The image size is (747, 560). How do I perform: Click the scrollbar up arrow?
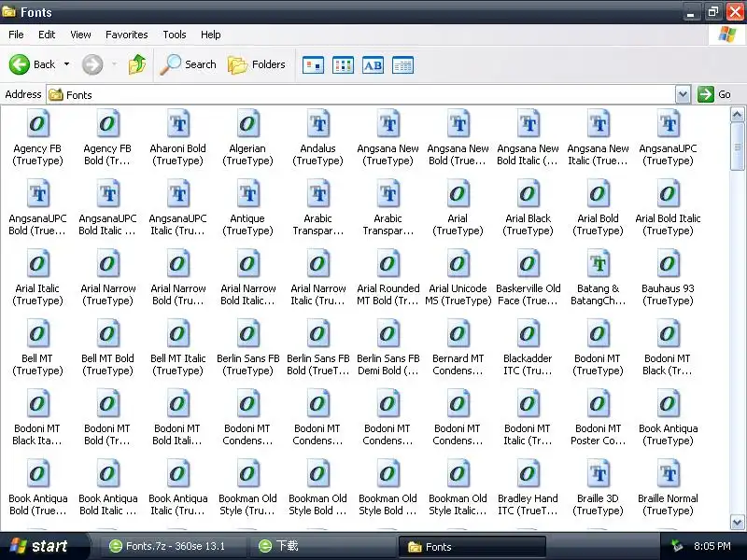(x=737, y=114)
